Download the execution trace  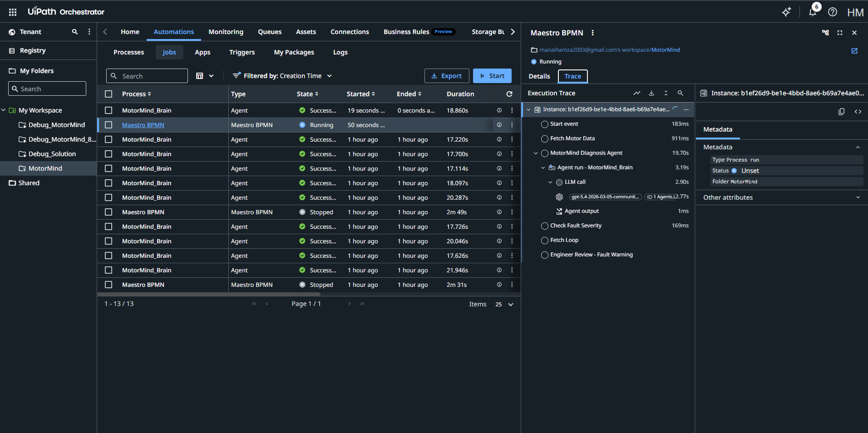point(651,93)
